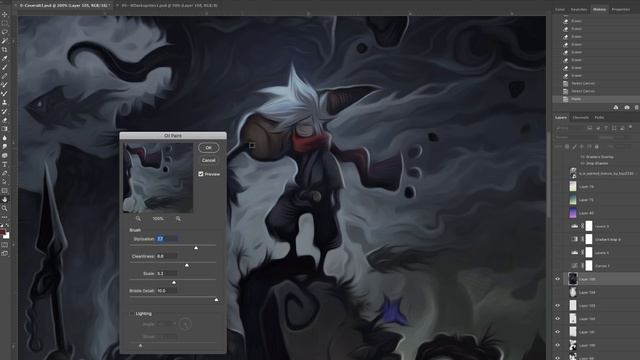Select the Clone Stamp tool

4,102
